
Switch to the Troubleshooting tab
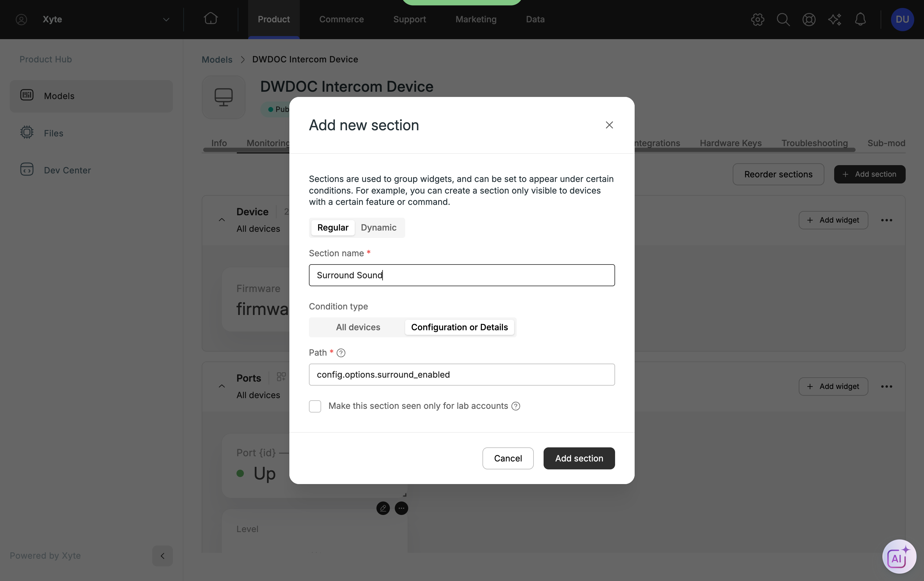[x=815, y=143]
